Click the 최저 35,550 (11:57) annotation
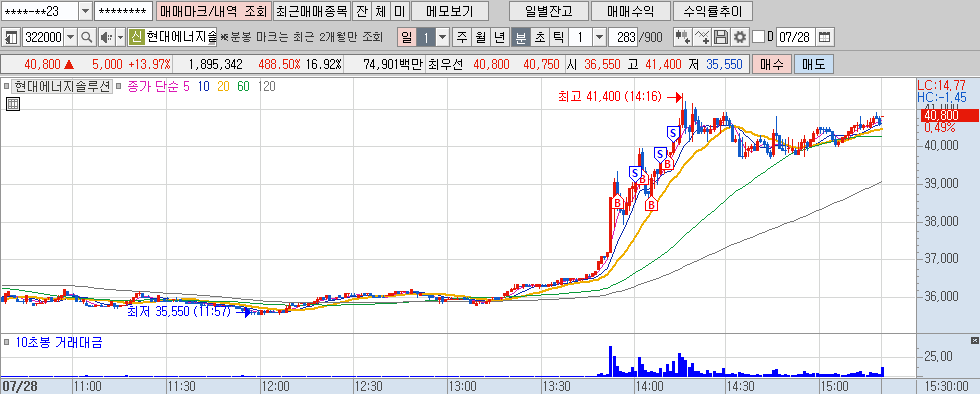Image resolution: width=980 pixels, height=394 pixels. pos(179,311)
